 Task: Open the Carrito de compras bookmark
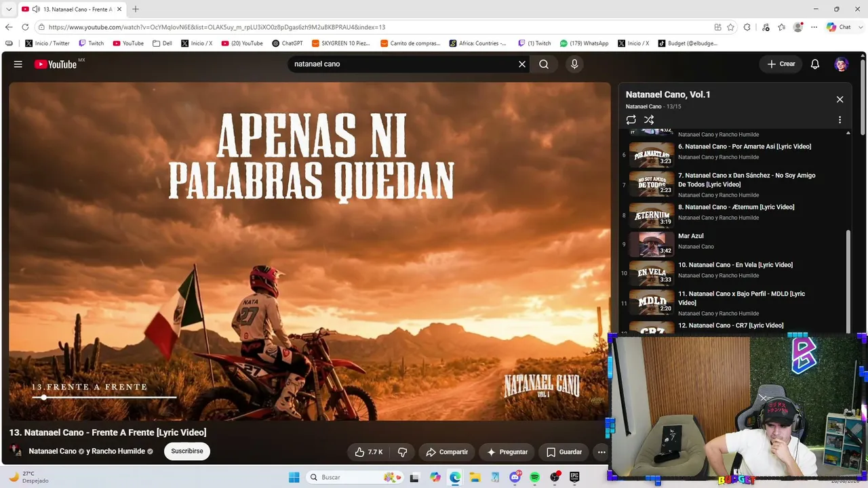411,43
